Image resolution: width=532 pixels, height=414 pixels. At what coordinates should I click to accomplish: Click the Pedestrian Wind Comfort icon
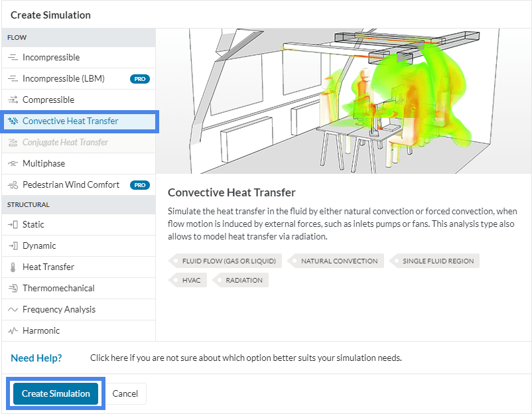point(11,184)
